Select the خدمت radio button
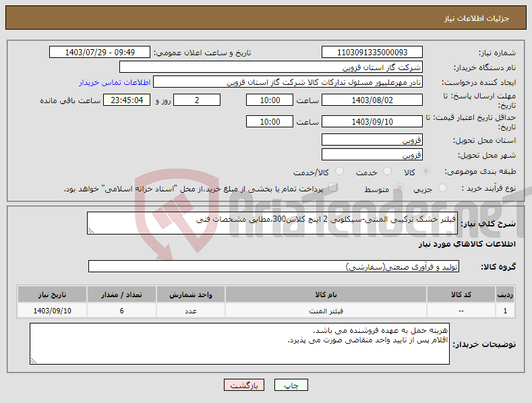 (x=387, y=171)
